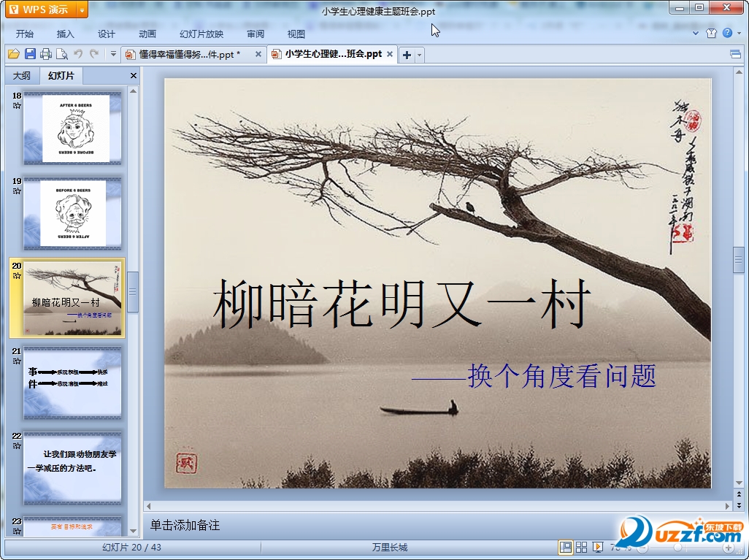Click the zoom slider handle
The height and width of the screenshot is (560, 749).
point(678,548)
